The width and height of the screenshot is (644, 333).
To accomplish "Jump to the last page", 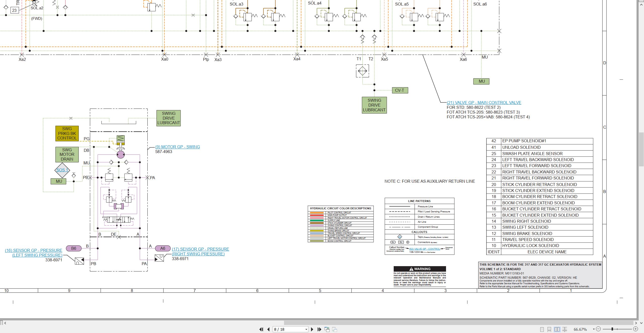I will coord(319,329).
